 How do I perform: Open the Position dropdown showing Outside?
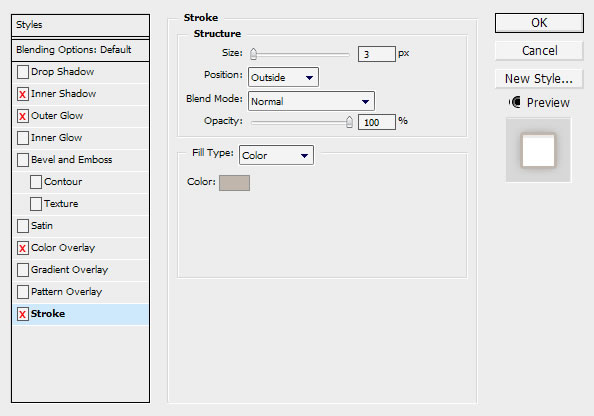tap(283, 77)
